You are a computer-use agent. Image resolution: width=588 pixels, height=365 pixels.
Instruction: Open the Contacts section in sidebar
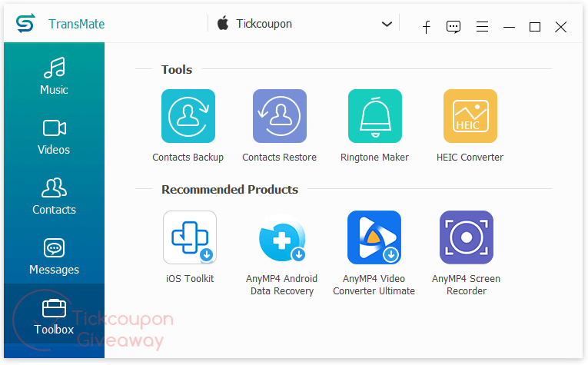(54, 196)
